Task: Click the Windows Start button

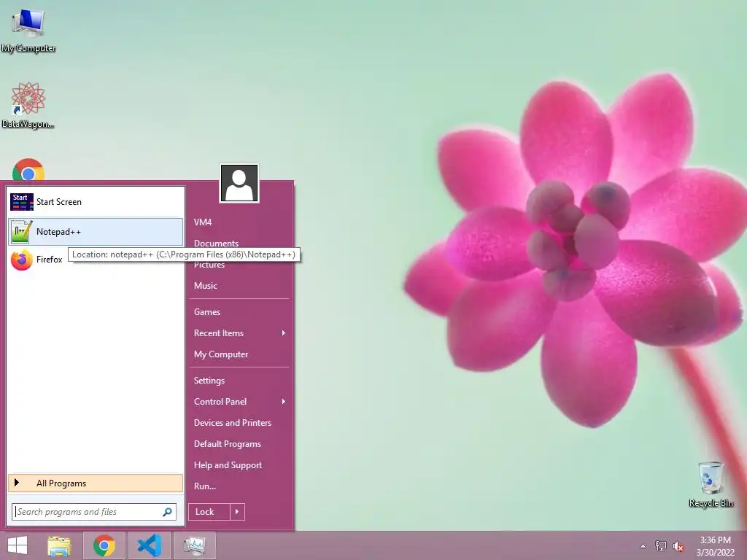Action: tap(18, 545)
